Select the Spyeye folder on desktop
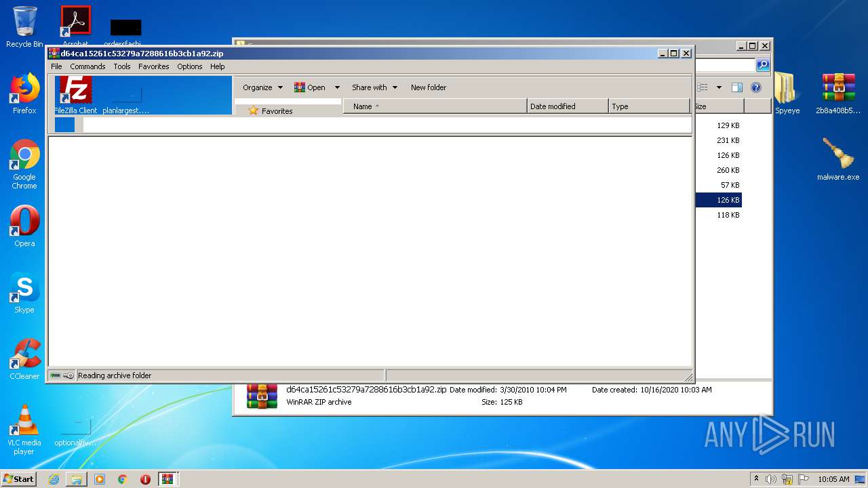The image size is (868, 488). tap(787, 94)
